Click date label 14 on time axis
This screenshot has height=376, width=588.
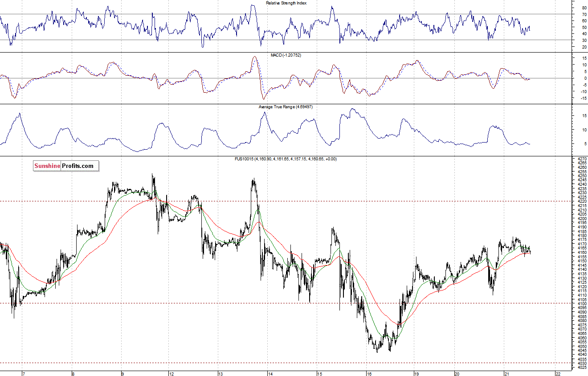(270, 373)
